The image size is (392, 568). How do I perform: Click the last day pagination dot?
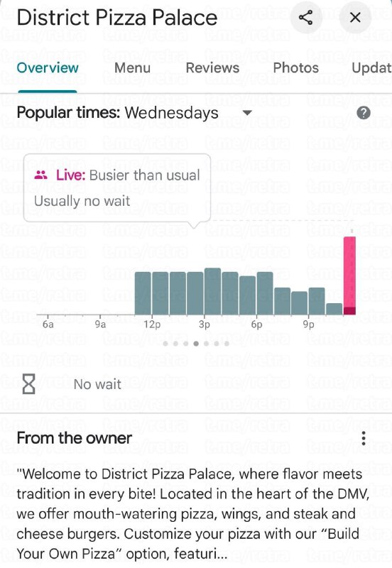pos(227,344)
